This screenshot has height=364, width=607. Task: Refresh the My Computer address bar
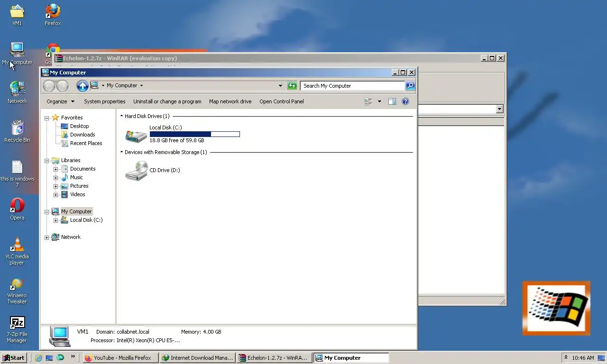[x=292, y=86]
